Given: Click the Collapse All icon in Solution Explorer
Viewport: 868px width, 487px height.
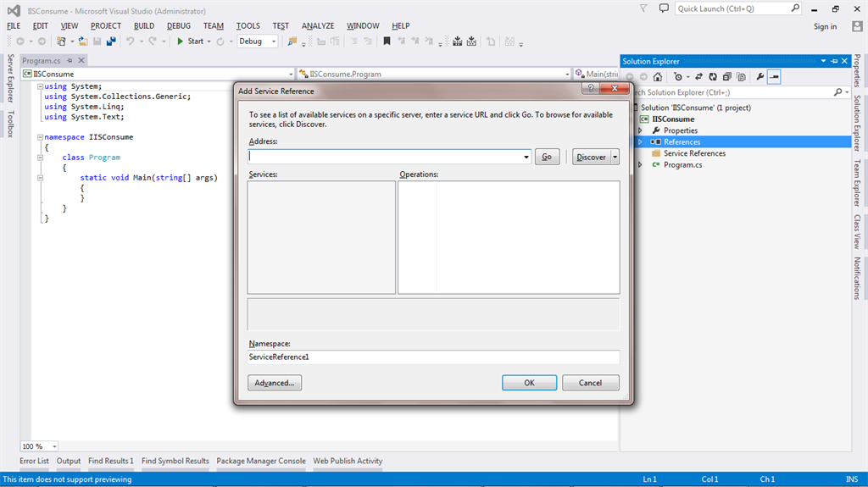Looking at the screenshot, I should (726, 77).
